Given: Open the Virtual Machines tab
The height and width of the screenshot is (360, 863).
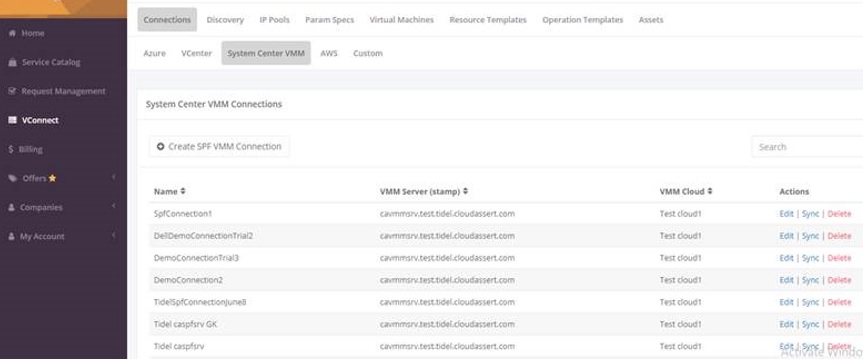Looking at the screenshot, I should pos(402,20).
